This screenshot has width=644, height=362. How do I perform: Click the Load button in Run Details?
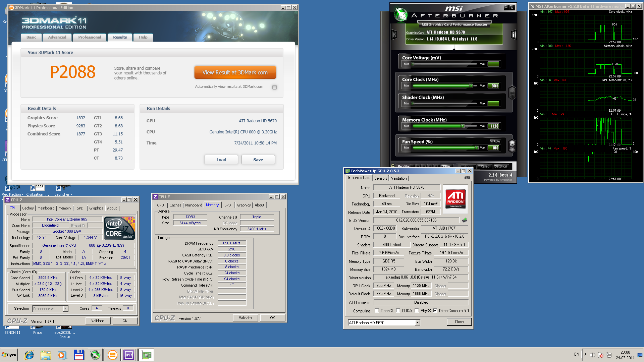pos(221,160)
